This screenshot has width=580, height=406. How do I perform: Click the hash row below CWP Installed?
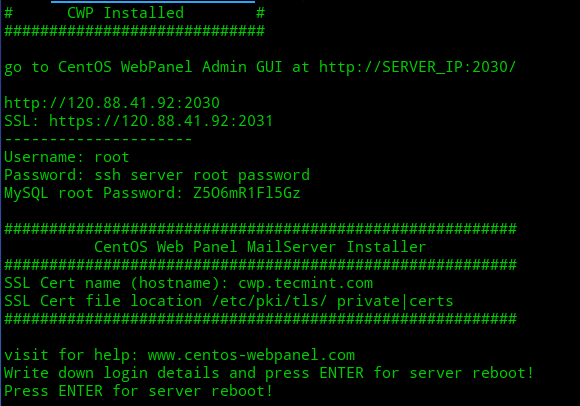tap(135, 31)
